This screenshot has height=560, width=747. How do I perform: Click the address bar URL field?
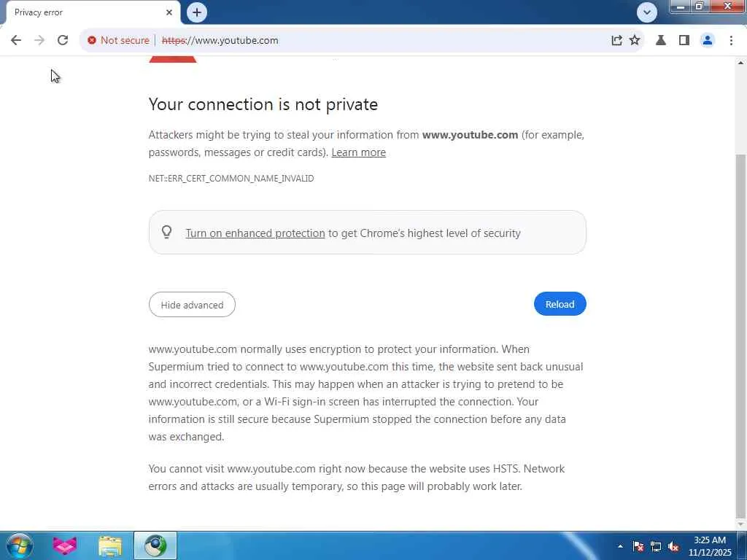click(x=365, y=40)
